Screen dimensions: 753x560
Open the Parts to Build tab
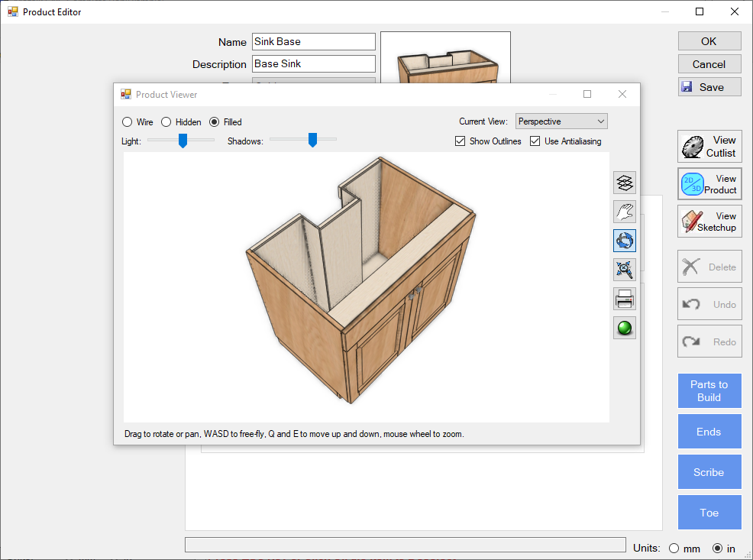(709, 391)
